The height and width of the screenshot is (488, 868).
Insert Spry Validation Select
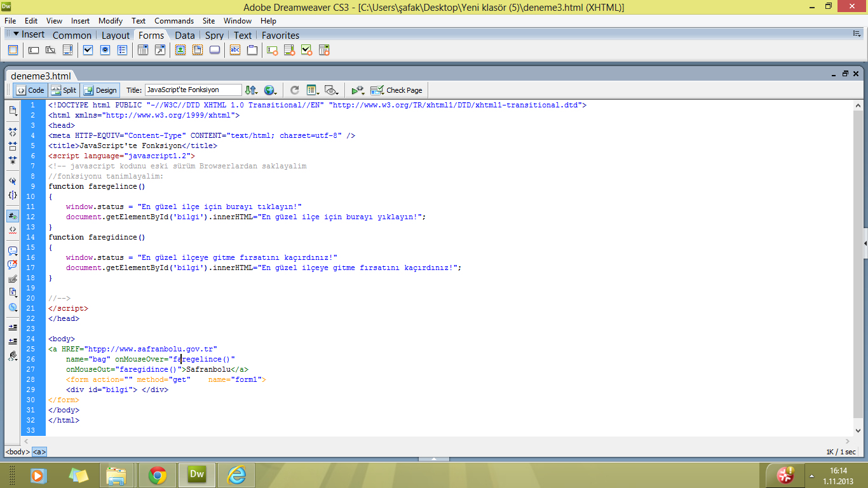[324, 50]
